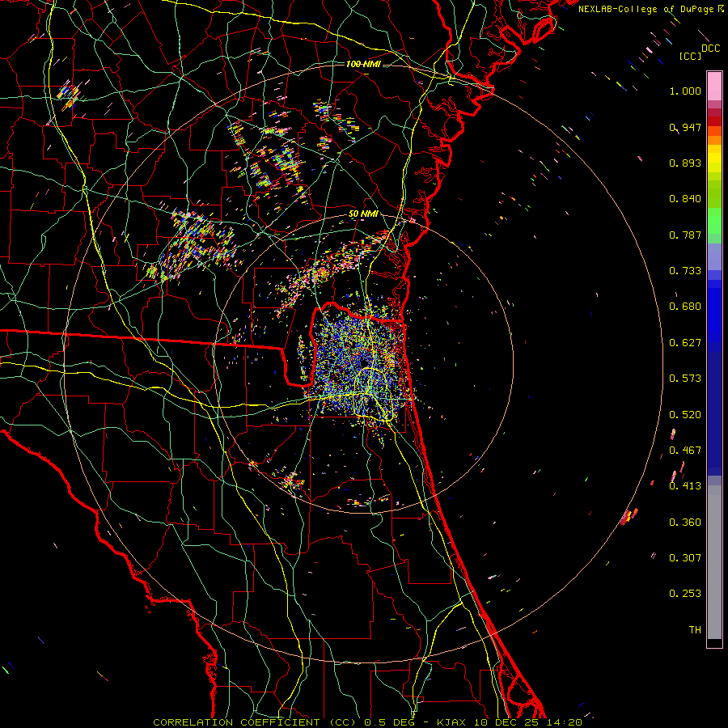The height and width of the screenshot is (728, 728).
Task: Click the NEXLAB-College of DuPage header text
Action: (x=645, y=9)
